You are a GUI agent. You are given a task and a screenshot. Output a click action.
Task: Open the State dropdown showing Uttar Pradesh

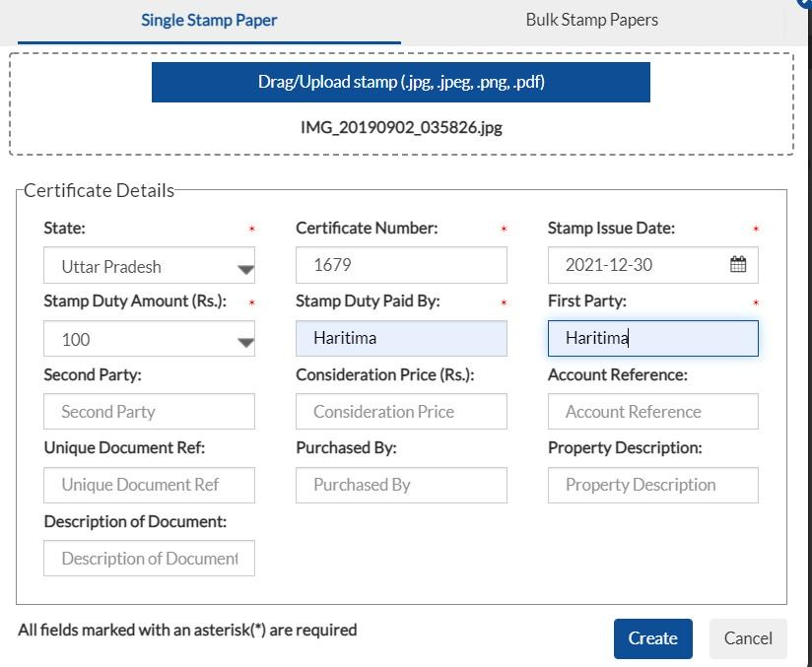pyautogui.click(x=149, y=265)
